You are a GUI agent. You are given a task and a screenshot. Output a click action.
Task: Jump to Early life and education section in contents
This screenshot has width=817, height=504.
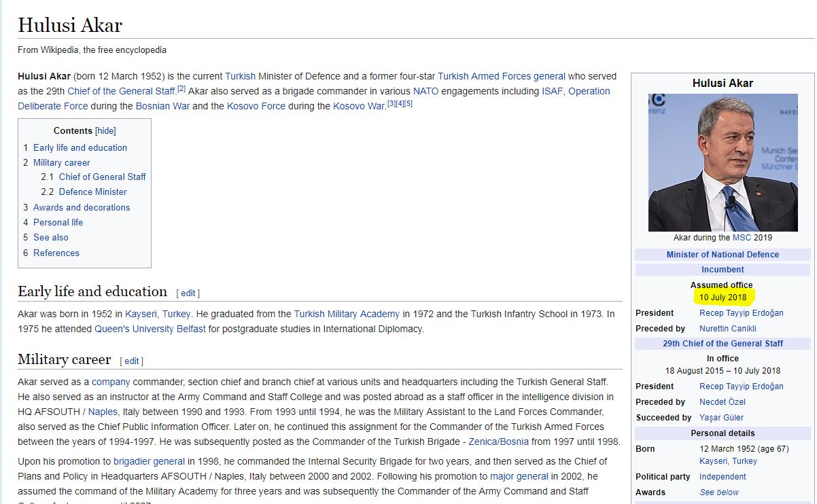80,147
